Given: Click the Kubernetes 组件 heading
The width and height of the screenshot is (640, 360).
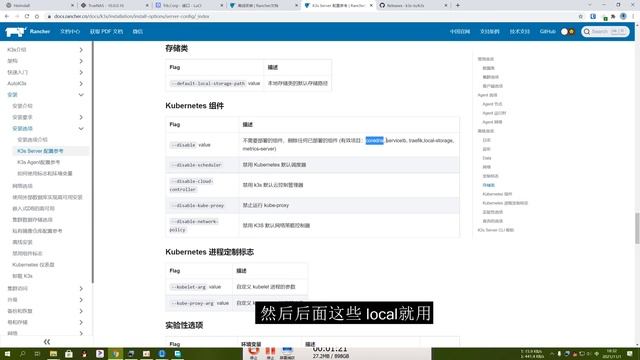Looking at the screenshot, I should pyautogui.click(x=194, y=106).
